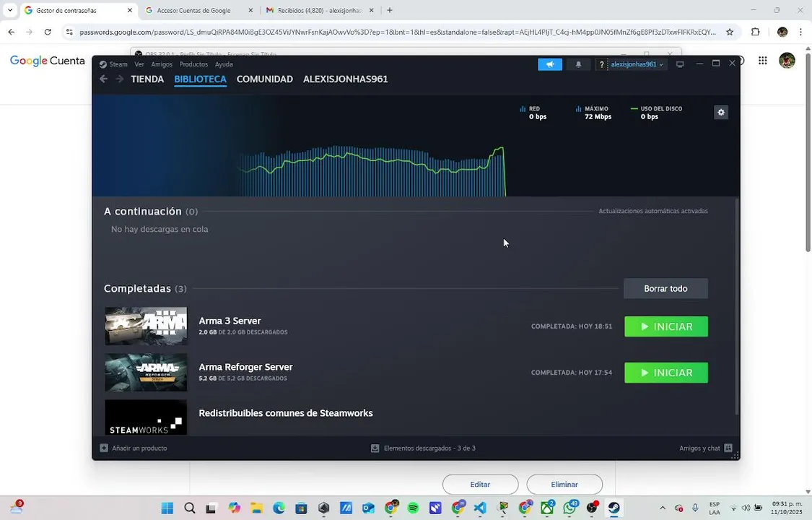Image resolution: width=812 pixels, height=520 pixels.
Task: Open Microsoft Edge from the taskbar
Action: pos(279,508)
